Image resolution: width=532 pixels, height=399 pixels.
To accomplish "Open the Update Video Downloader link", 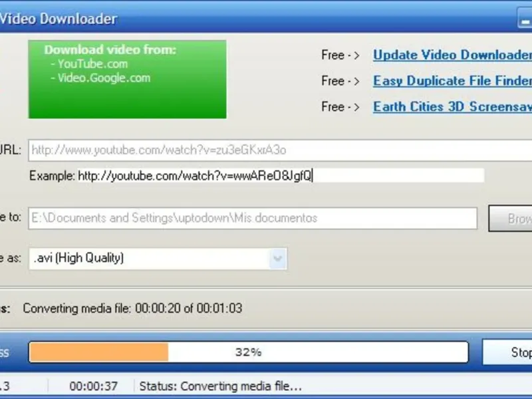I will pos(453,55).
